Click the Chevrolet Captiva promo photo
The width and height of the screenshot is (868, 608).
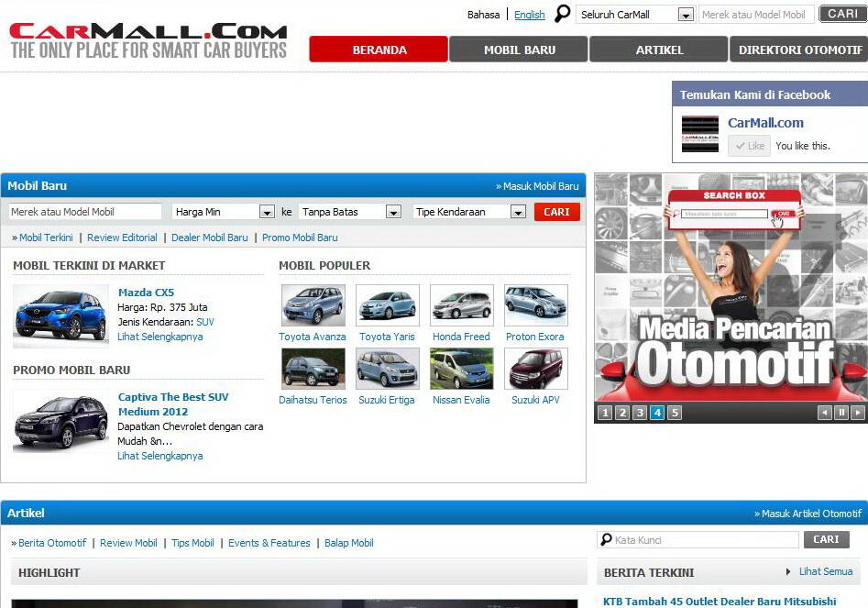(60, 422)
